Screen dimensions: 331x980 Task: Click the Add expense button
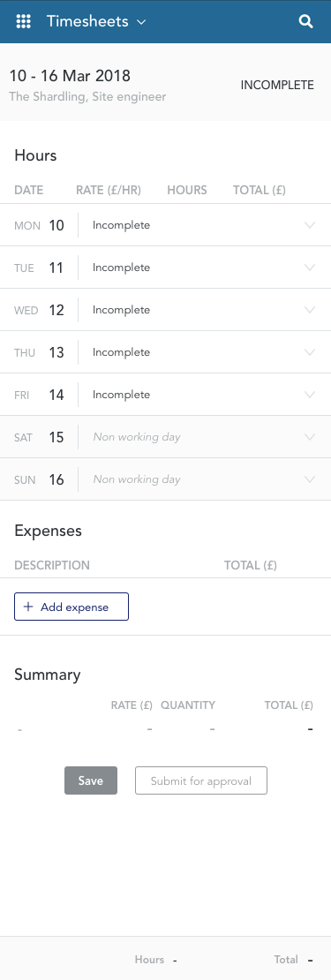pyautogui.click(x=71, y=607)
